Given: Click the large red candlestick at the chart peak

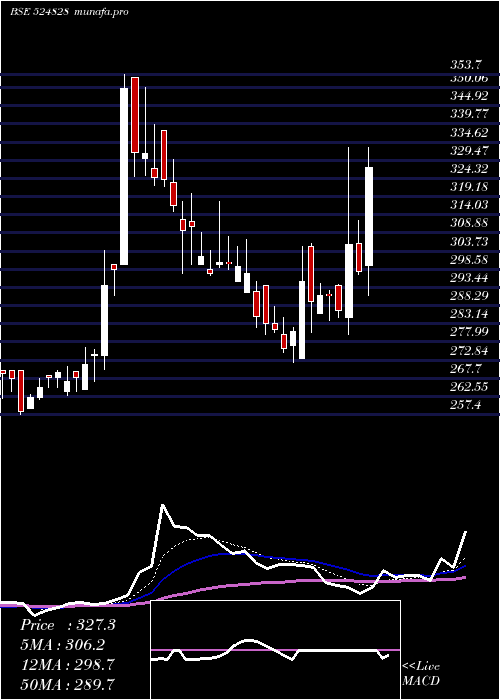Looking at the screenshot, I should pos(135,115).
